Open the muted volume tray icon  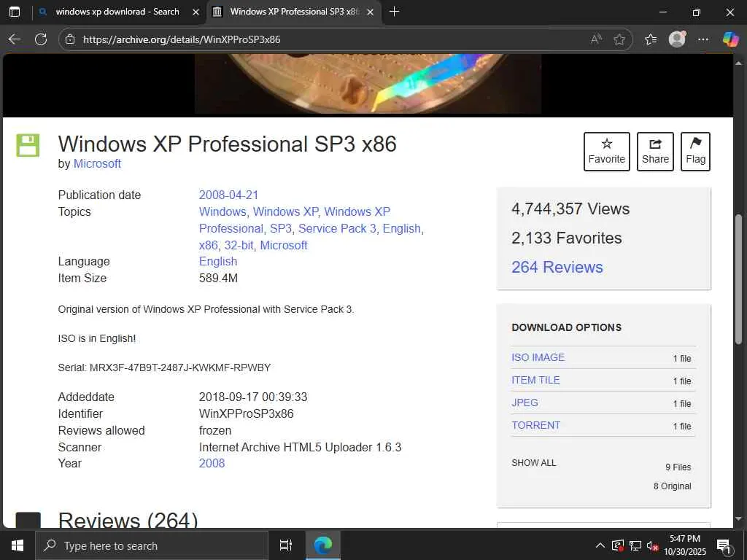click(x=652, y=545)
